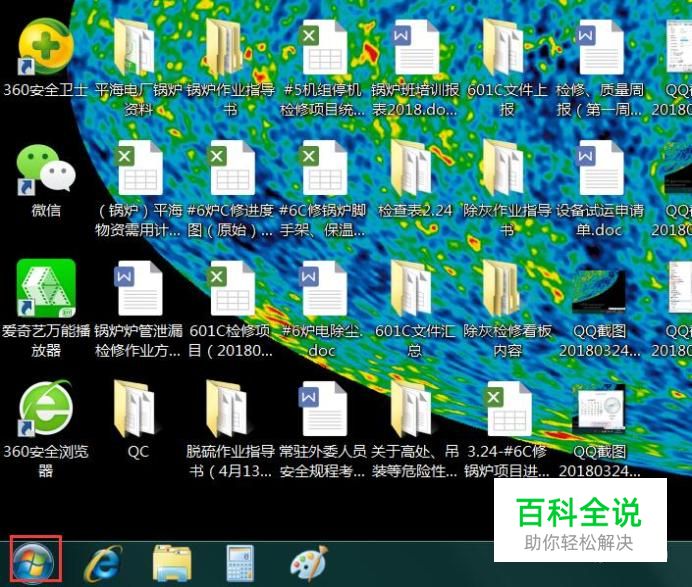Viewport: 692px width, 587px height.
Task: Open the 除灰作业指导书 folder
Action: click(x=503, y=169)
